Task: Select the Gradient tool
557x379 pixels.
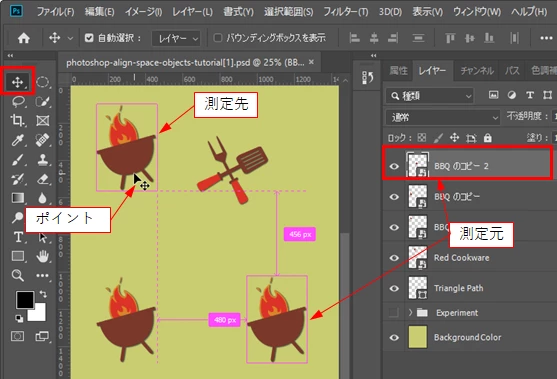Action: [x=17, y=198]
